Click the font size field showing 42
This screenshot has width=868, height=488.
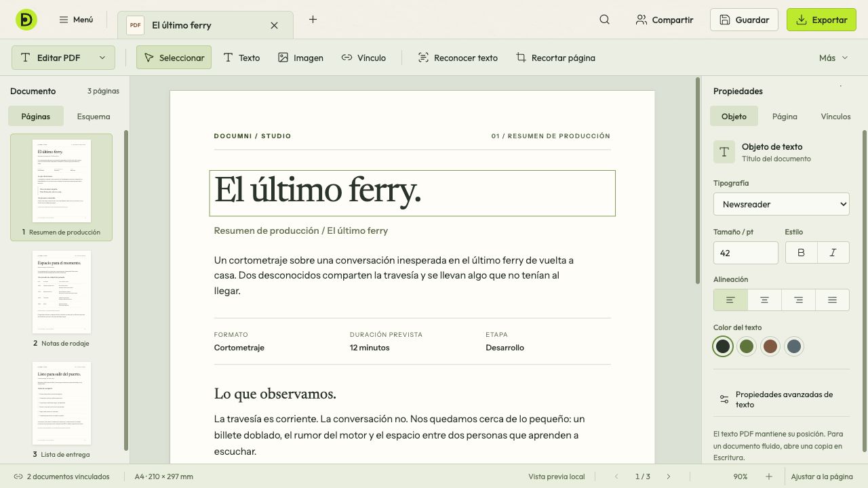pyautogui.click(x=745, y=253)
